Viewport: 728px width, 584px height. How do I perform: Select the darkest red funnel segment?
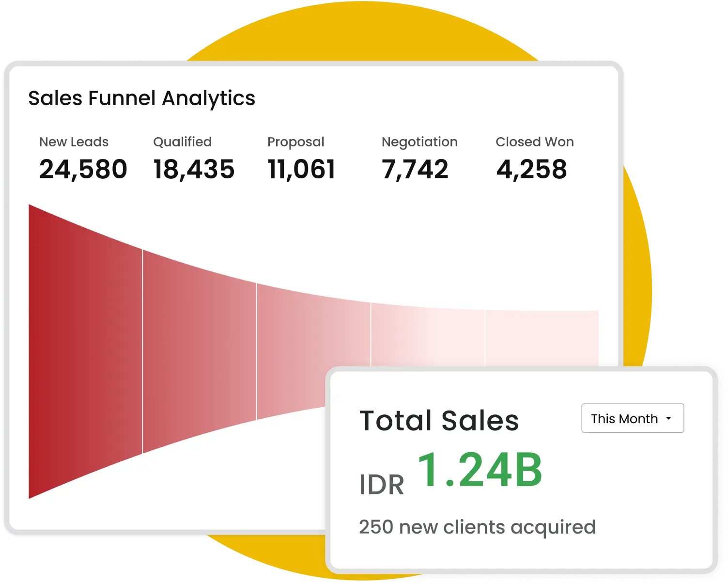coord(85,351)
